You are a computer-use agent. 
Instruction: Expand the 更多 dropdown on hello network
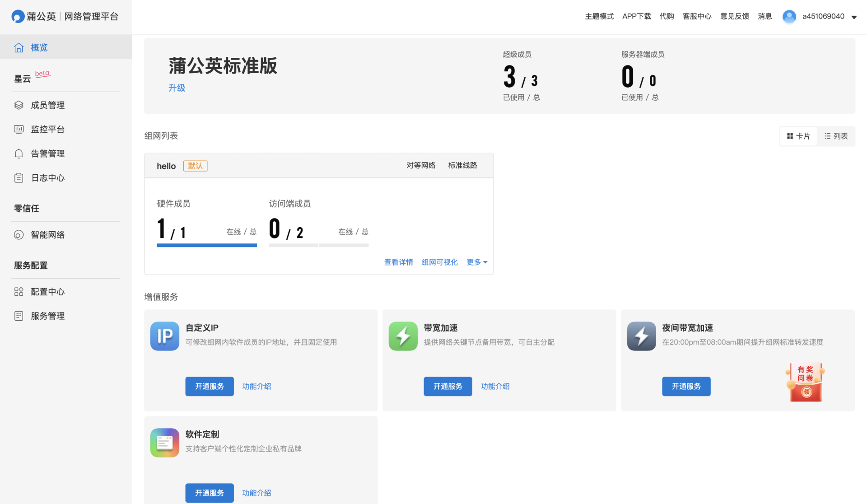(x=476, y=262)
